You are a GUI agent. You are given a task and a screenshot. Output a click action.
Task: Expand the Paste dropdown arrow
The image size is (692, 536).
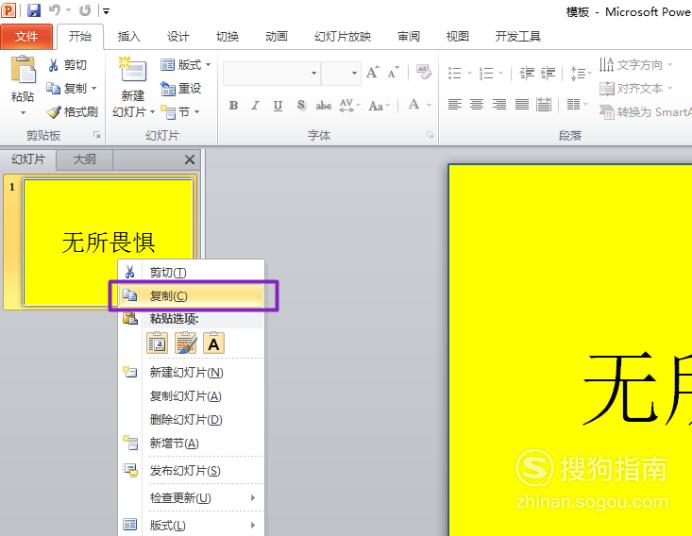pos(23,113)
